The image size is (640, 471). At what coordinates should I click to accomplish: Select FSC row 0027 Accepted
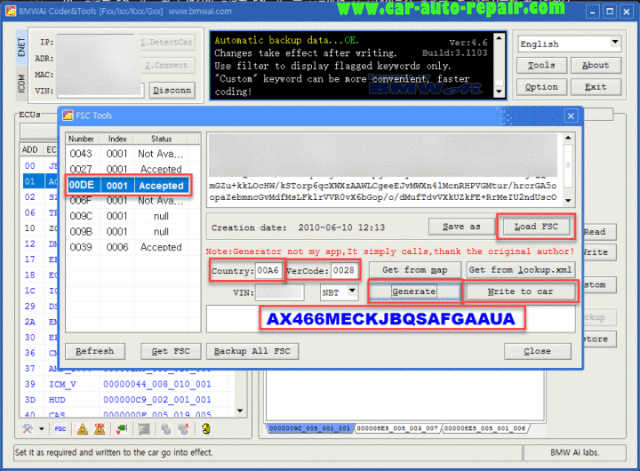[133, 169]
